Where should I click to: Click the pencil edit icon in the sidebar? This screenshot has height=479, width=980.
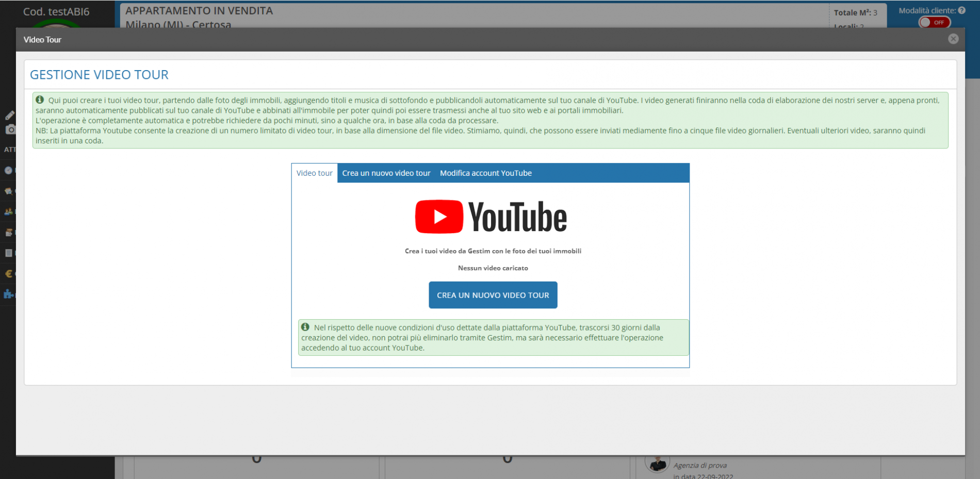coord(9,115)
